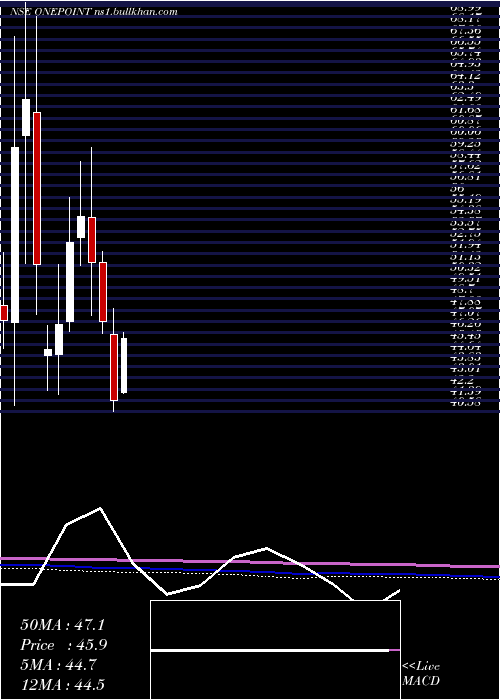Click the highest peak of the white indicator line

[x=100, y=508]
